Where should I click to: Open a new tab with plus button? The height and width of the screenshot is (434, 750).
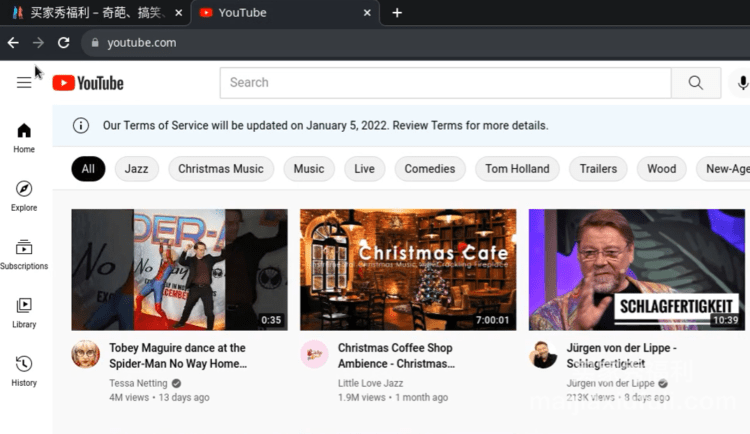click(397, 13)
